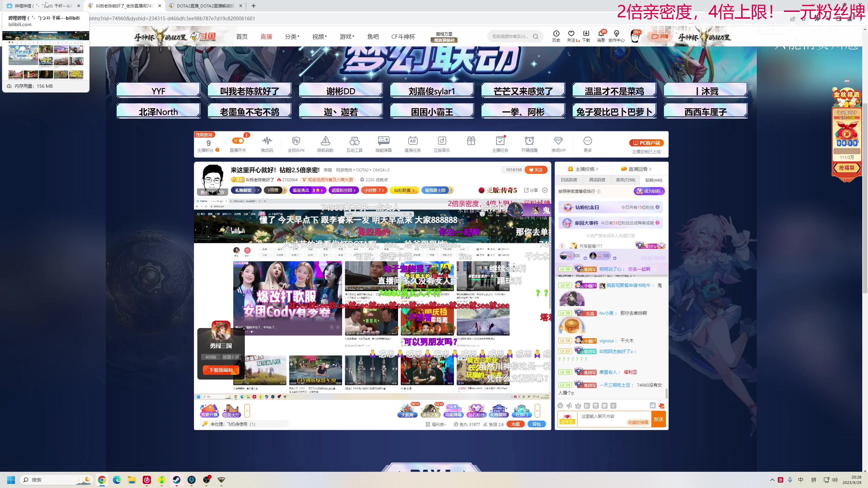868x488 pixels.
Task: Switch to 周活跃度 tab
Action: [597, 180]
